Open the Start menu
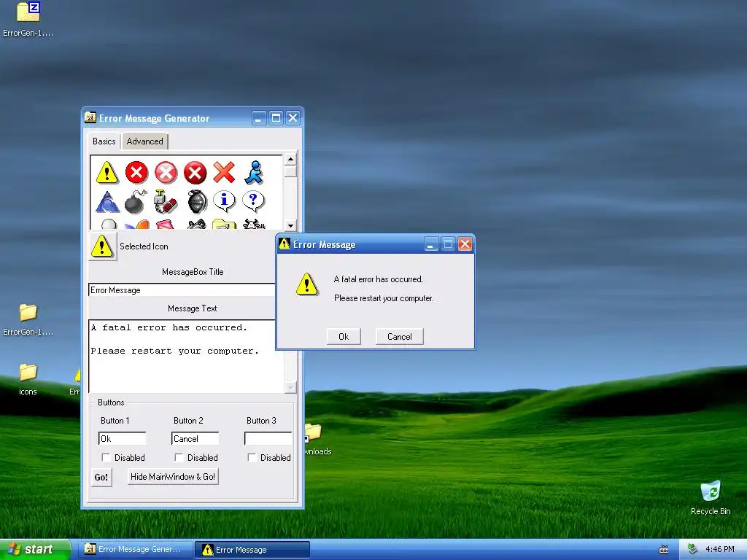Image resolution: width=747 pixels, height=560 pixels. coord(35,550)
